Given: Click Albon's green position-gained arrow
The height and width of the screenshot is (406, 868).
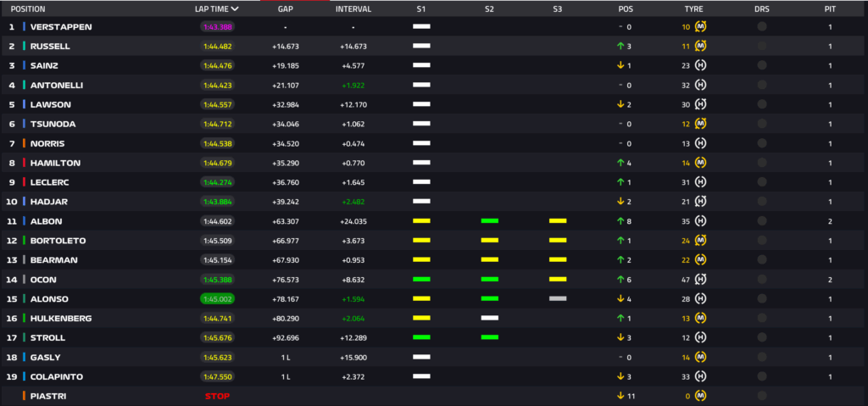Looking at the screenshot, I should [620, 221].
